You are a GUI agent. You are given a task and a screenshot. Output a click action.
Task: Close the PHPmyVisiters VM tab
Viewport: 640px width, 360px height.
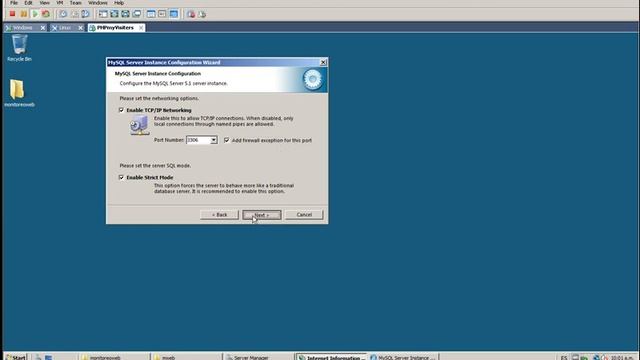(141, 28)
